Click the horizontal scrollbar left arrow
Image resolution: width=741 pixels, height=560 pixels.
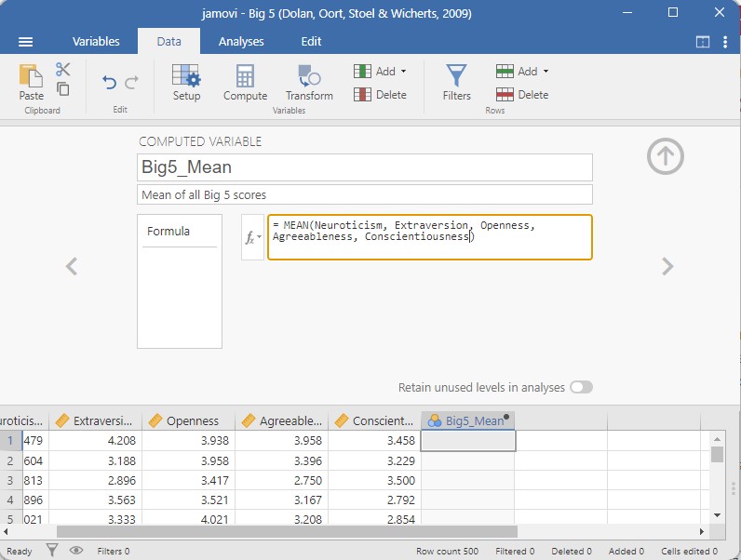click(x=6, y=532)
